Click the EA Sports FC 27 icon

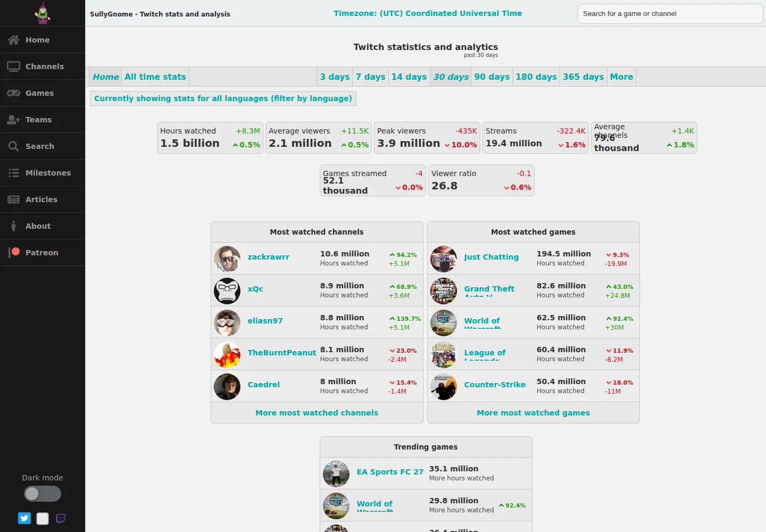336,474
